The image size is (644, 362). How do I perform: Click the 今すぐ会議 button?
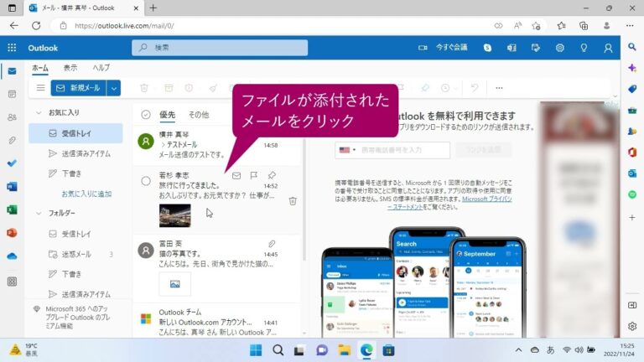[451, 48]
